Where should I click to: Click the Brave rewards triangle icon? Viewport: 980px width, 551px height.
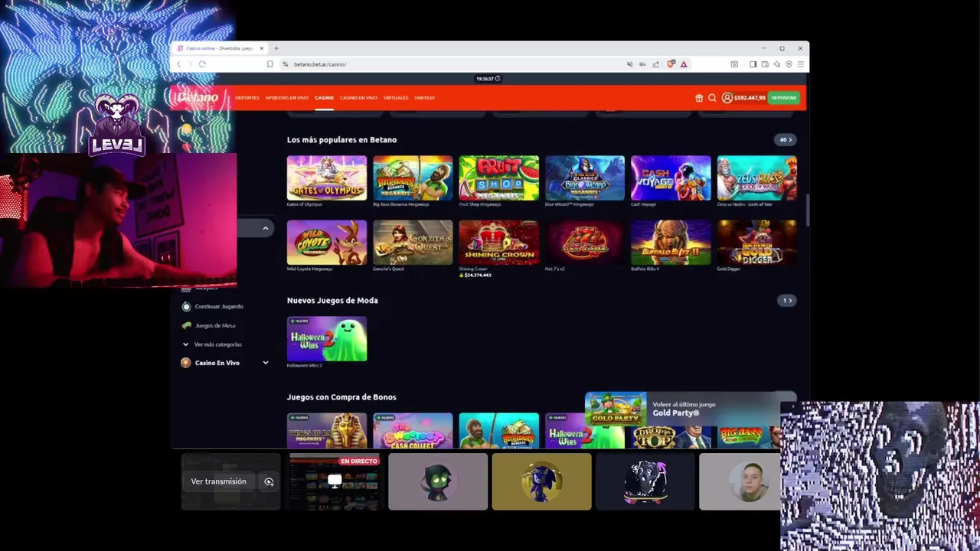tap(684, 64)
